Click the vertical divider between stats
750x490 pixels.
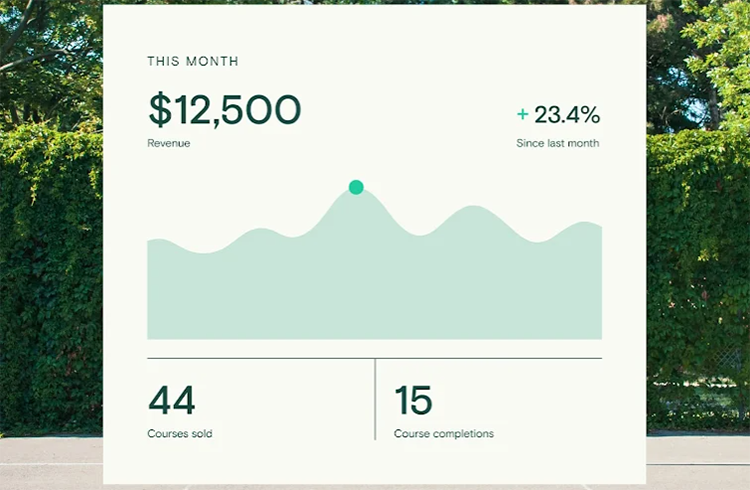click(375, 399)
